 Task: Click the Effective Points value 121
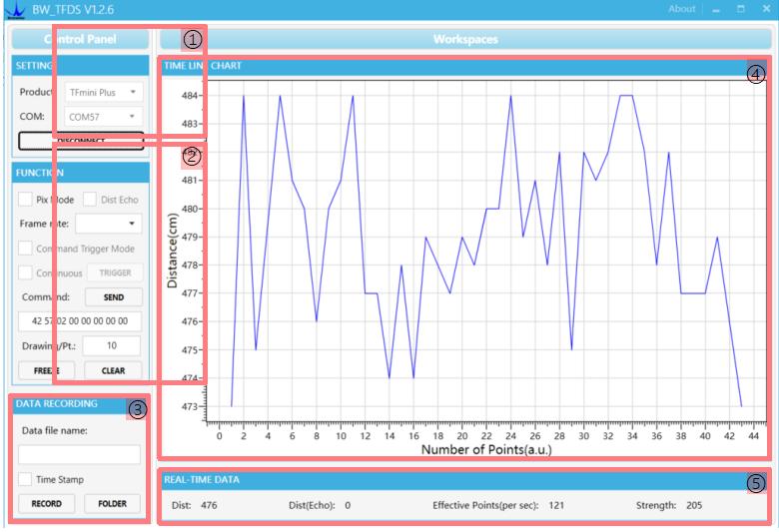tap(556, 505)
